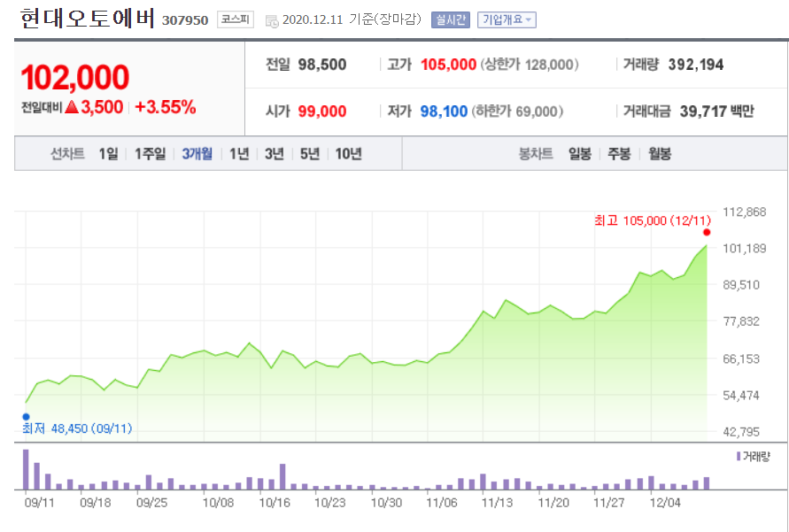Click the stock name 현대오토에버
This screenshot has height=532, width=789.
(88, 19)
